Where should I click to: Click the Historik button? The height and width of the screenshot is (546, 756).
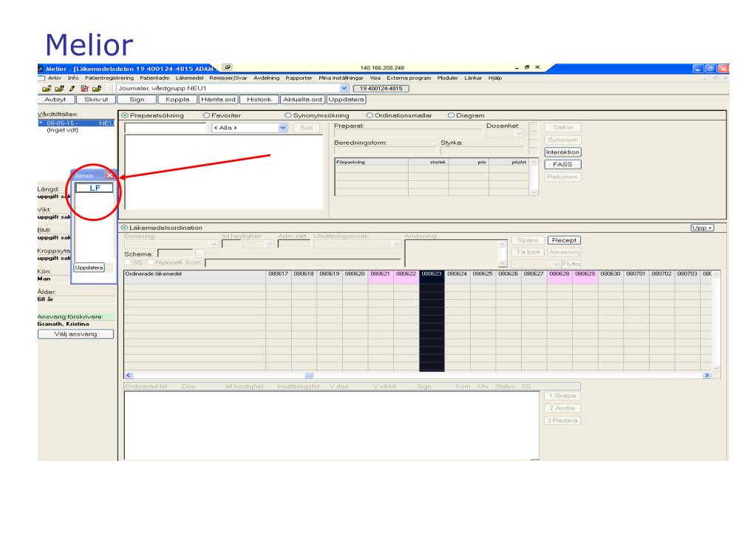point(259,99)
